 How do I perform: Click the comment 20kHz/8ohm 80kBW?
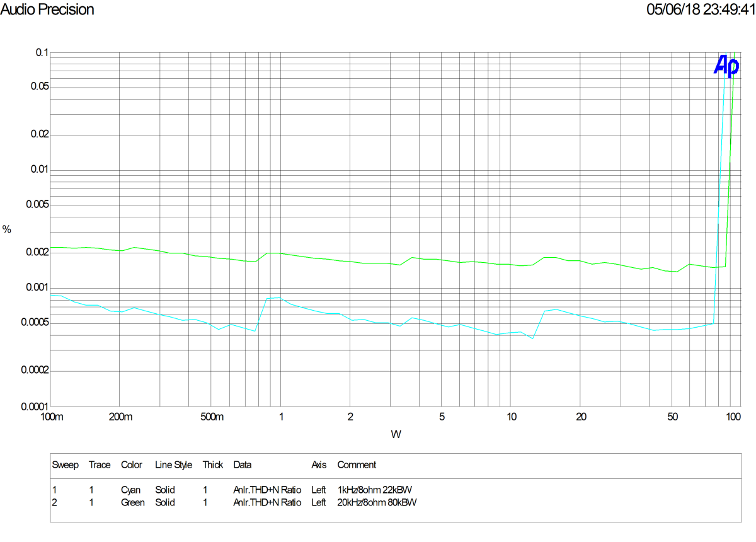coord(377,502)
